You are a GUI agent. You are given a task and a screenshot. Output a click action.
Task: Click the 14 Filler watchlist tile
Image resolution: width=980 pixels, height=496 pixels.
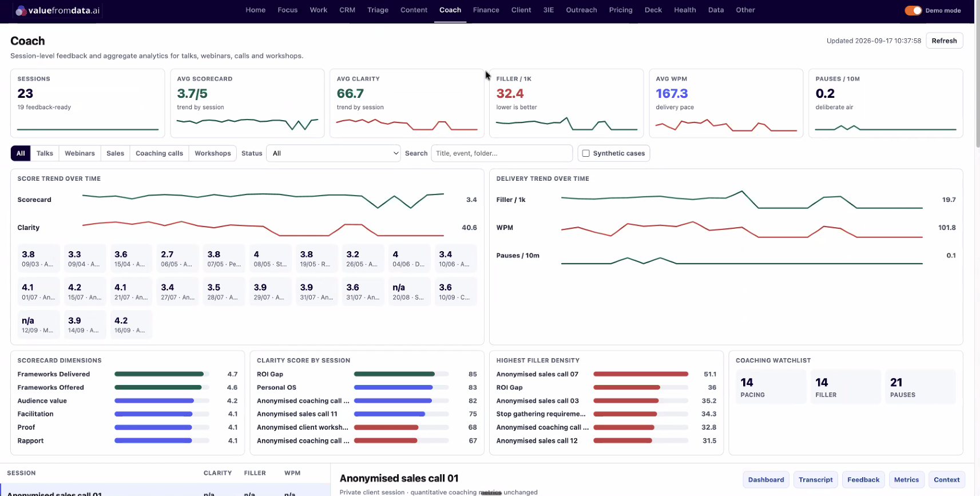click(846, 387)
